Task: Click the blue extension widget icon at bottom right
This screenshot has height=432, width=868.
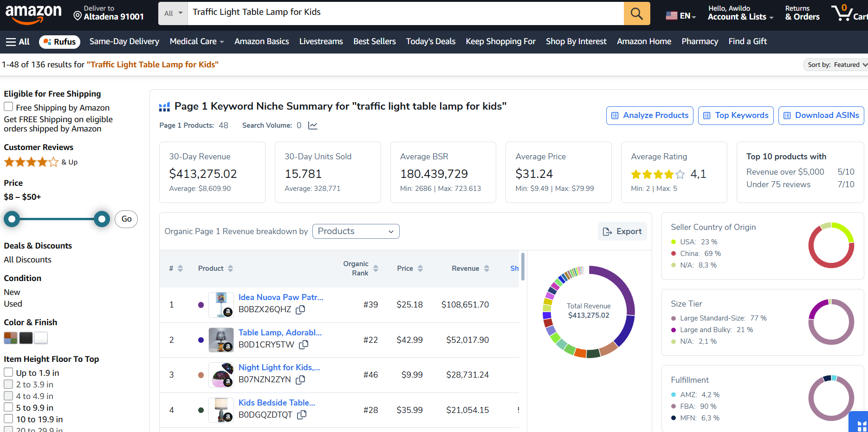Action: pos(859,423)
